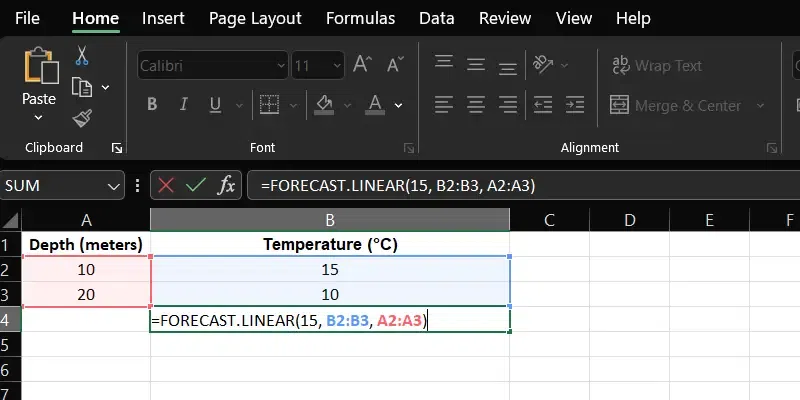Switch to the Formulas tab
The height and width of the screenshot is (400, 800).
pyautogui.click(x=360, y=18)
